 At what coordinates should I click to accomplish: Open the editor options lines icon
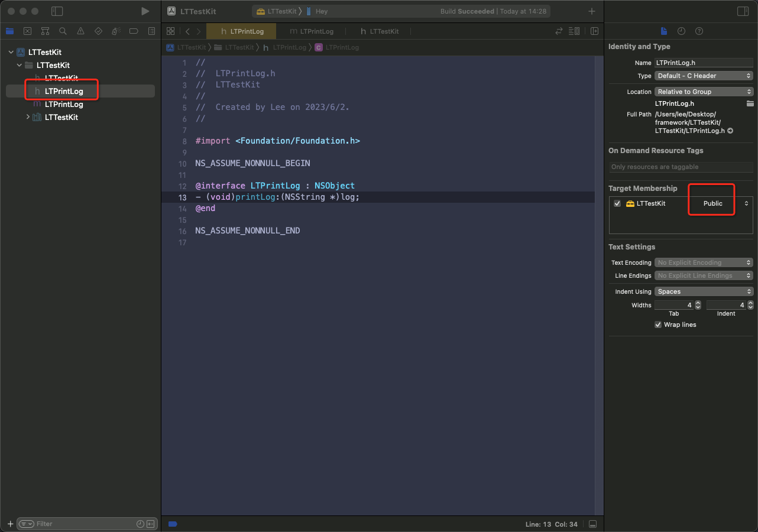click(x=574, y=31)
